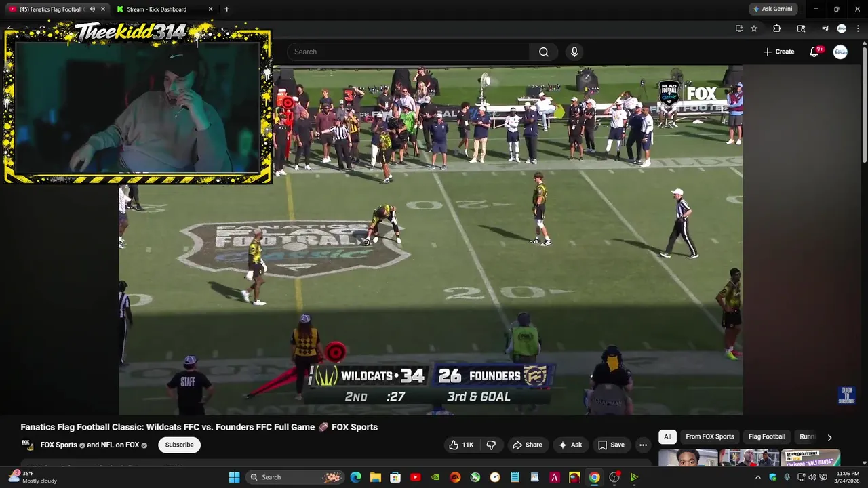Open the Windows Start menu

(x=234, y=477)
